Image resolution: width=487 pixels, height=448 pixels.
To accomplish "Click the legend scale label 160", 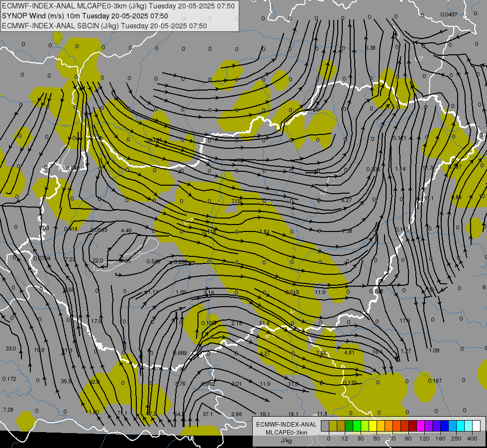I will click(x=440, y=439).
